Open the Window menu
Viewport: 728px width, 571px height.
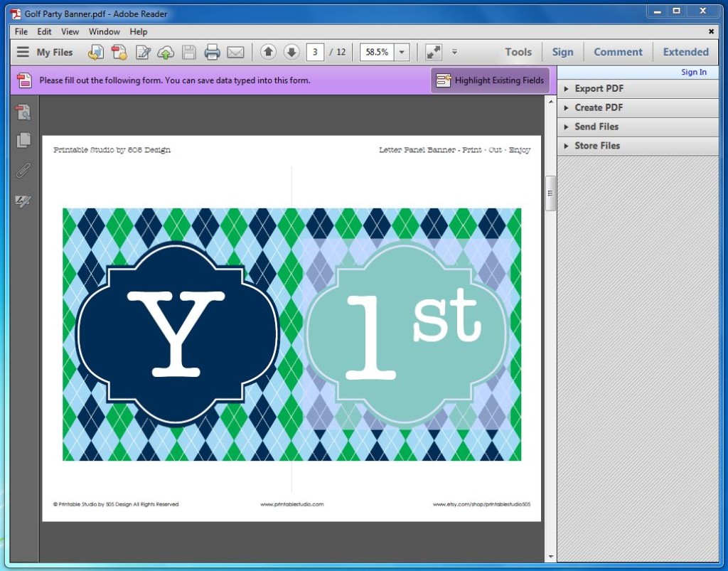104,31
